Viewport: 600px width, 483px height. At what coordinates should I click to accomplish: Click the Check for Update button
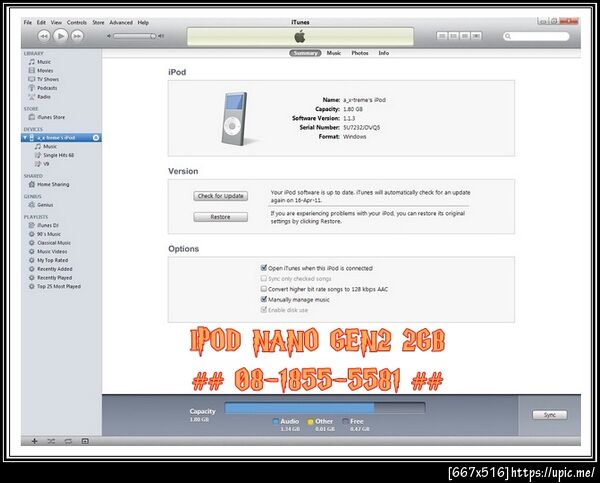[220, 196]
